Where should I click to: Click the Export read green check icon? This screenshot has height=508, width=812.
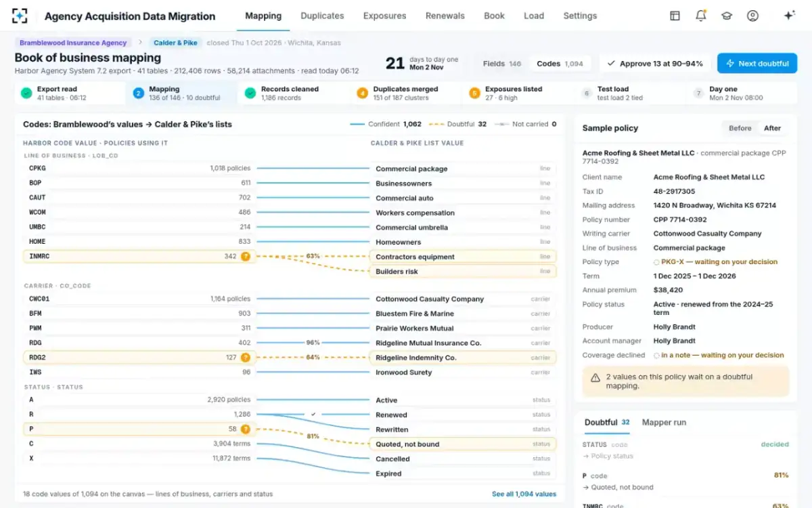(26, 93)
